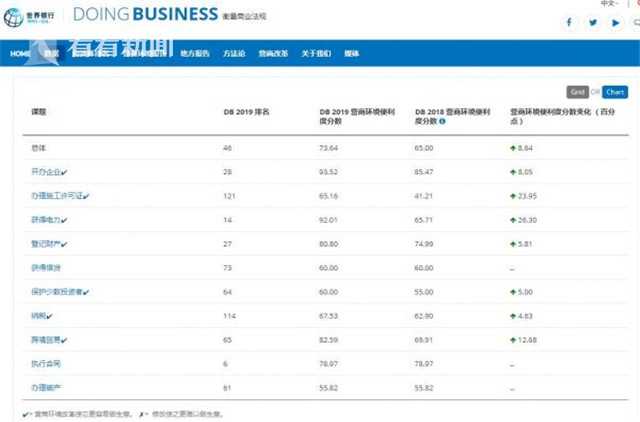
Task: Switch to Grid view
Action: tap(577, 92)
